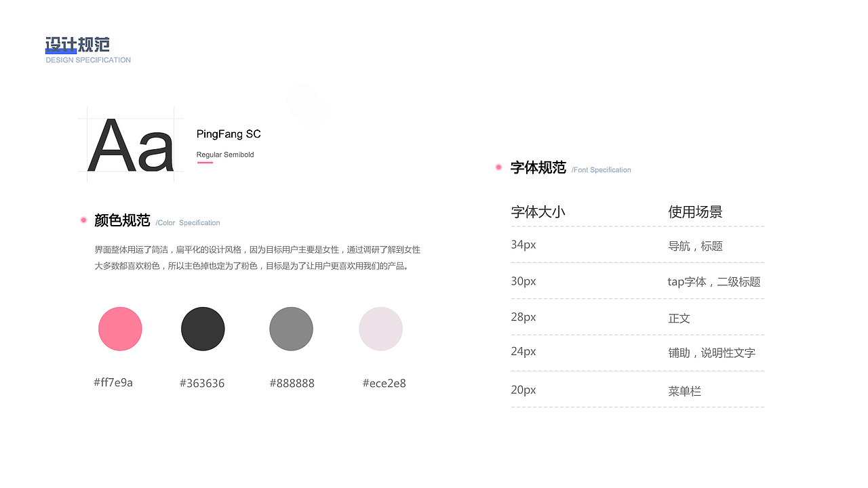Screen dimensions: 868x488
Task: Click the 字体大小 column header
Action: tap(538, 212)
